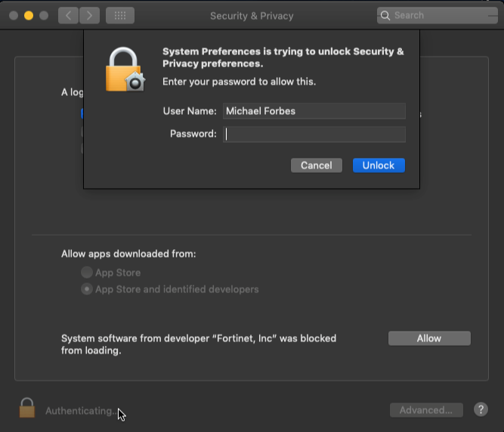Click into the User Name field
Viewport: 504px width, 432px height.
click(x=314, y=111)
